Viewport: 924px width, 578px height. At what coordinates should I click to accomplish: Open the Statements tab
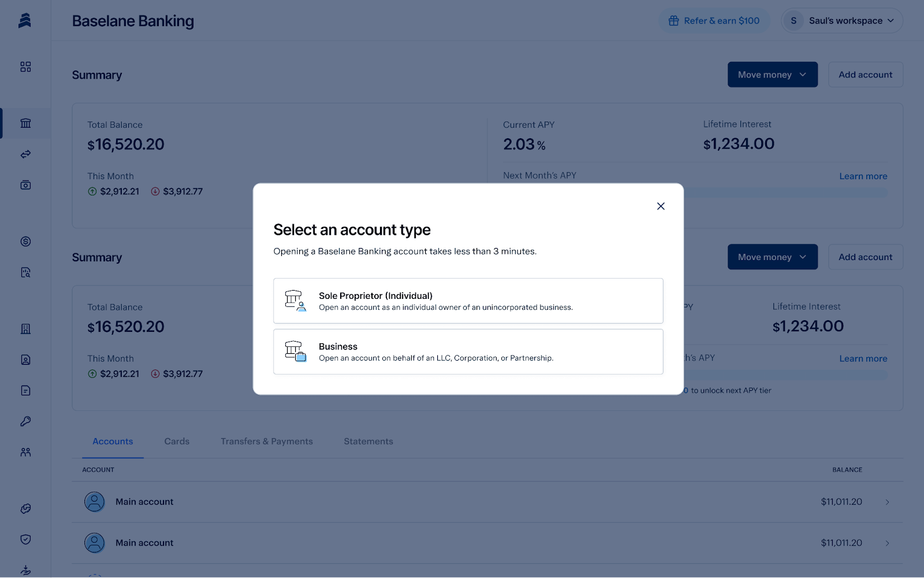[368, 442]
